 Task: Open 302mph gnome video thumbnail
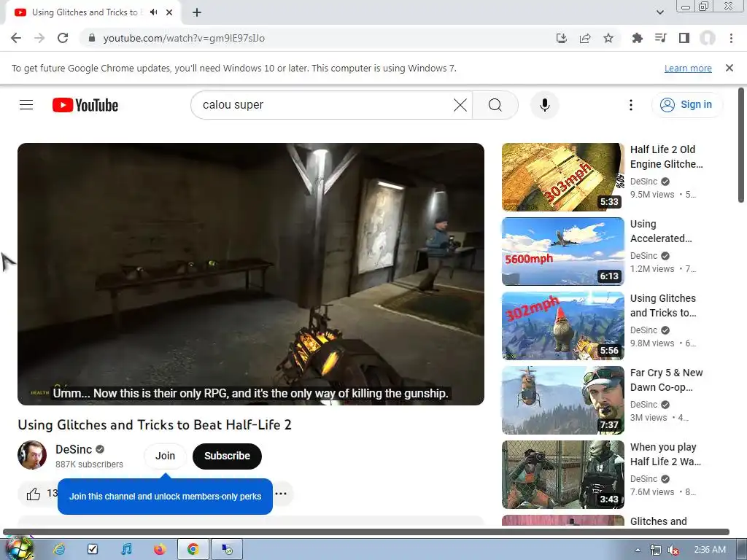point(562,326)
